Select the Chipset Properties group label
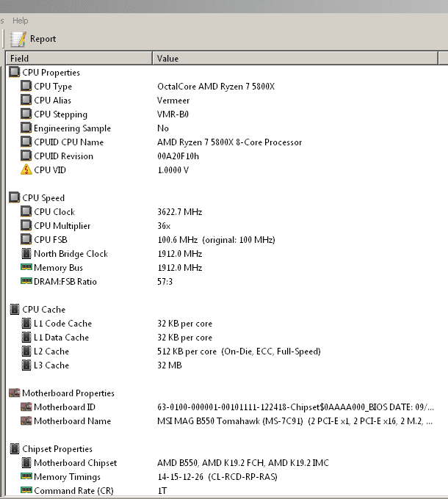The height and width of the screenshot is (499, 448). 57,449
